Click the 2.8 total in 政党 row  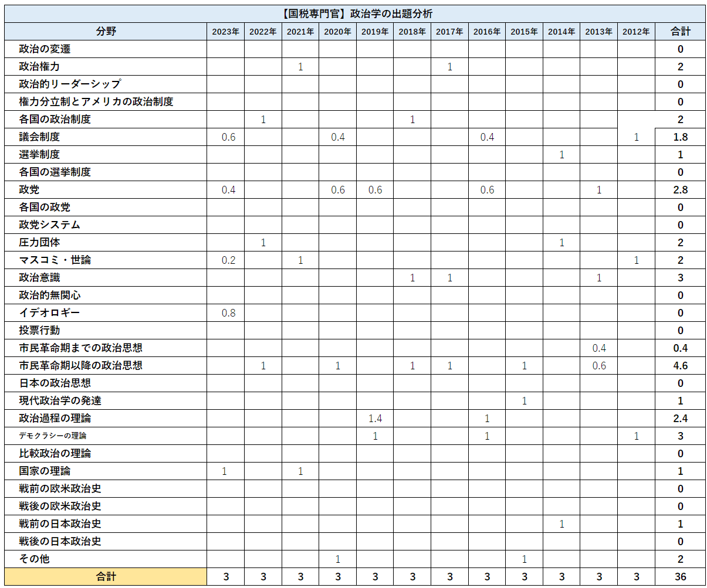click(x=680, y=190)
